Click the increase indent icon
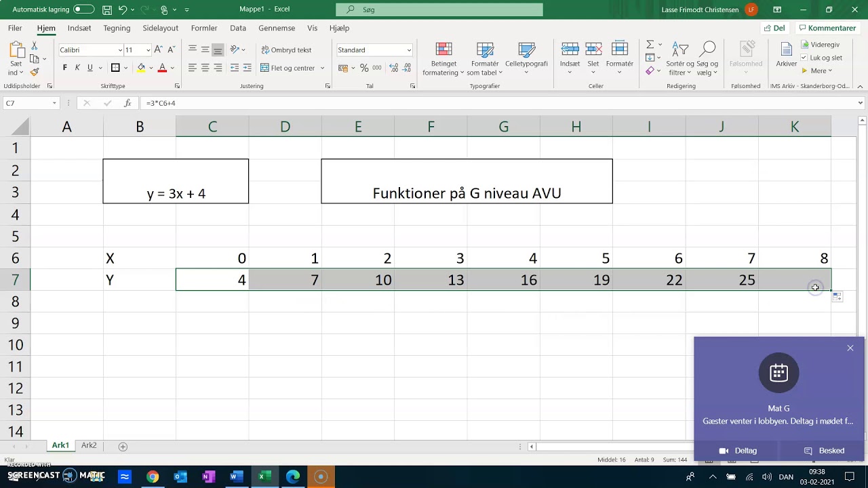Viewport: 868px width, 488px height. (247, 68)
